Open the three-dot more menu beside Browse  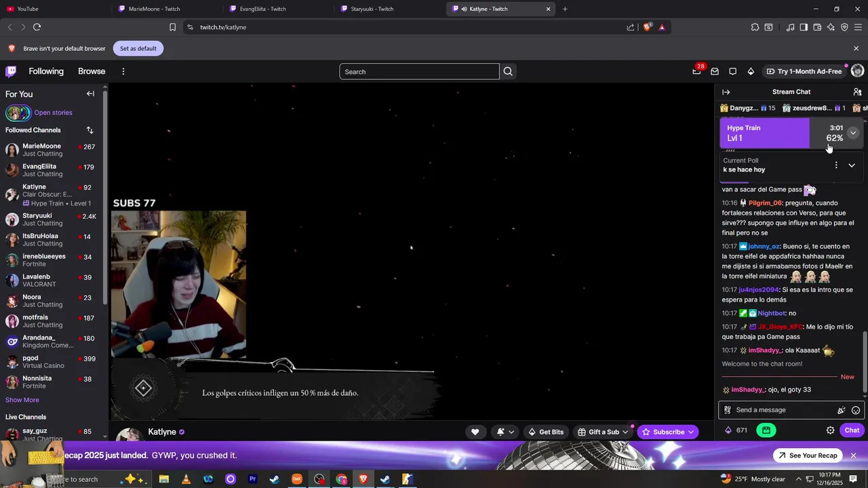click(123, 71)
